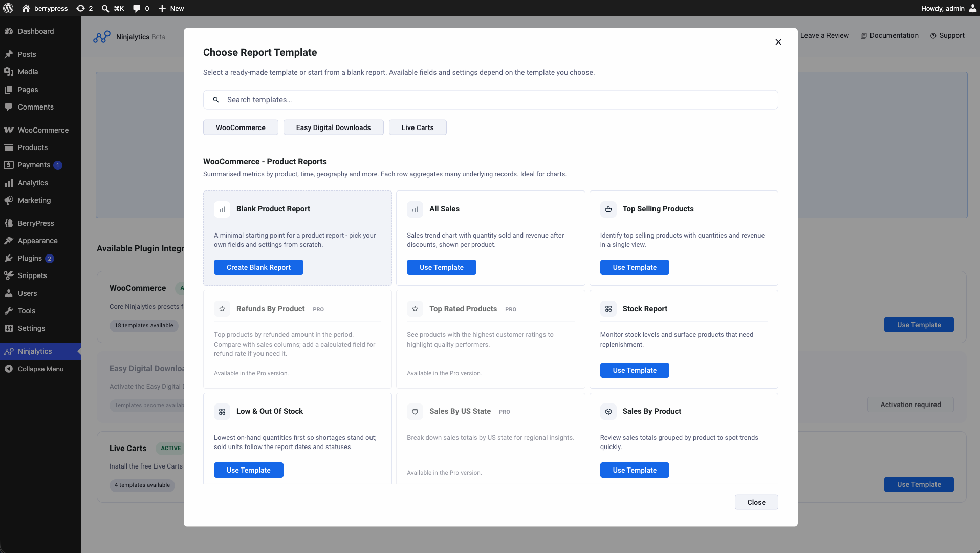Click the Ninjalytics logo icon
Screen dimensions: 980x553
[x=102, y=37]
